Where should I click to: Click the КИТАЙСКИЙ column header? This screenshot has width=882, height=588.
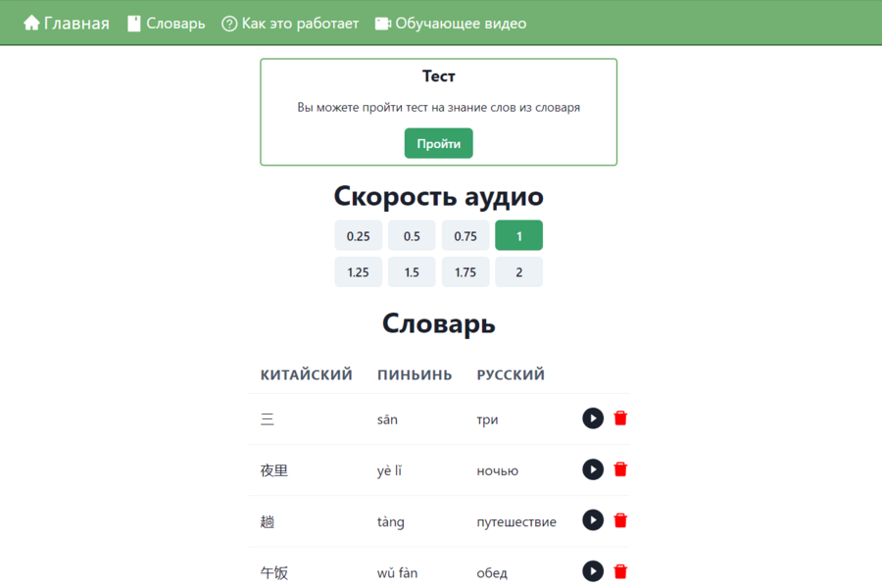(307, 374)
